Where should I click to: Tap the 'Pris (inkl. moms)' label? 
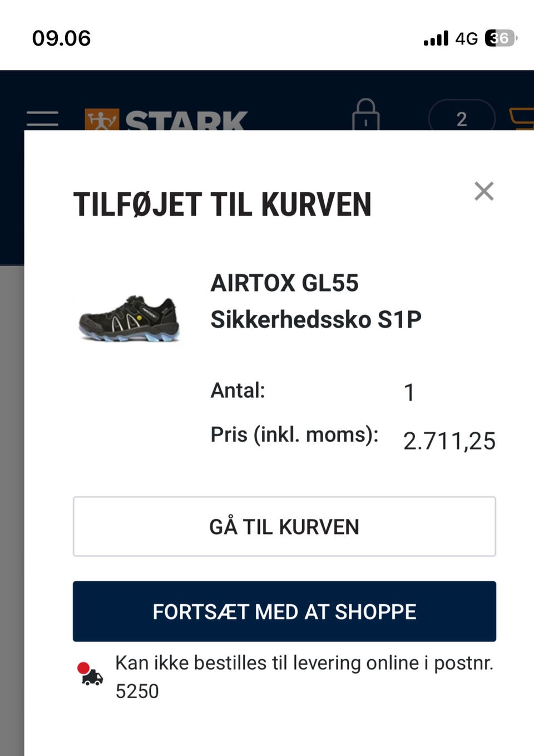coord(294,434)
